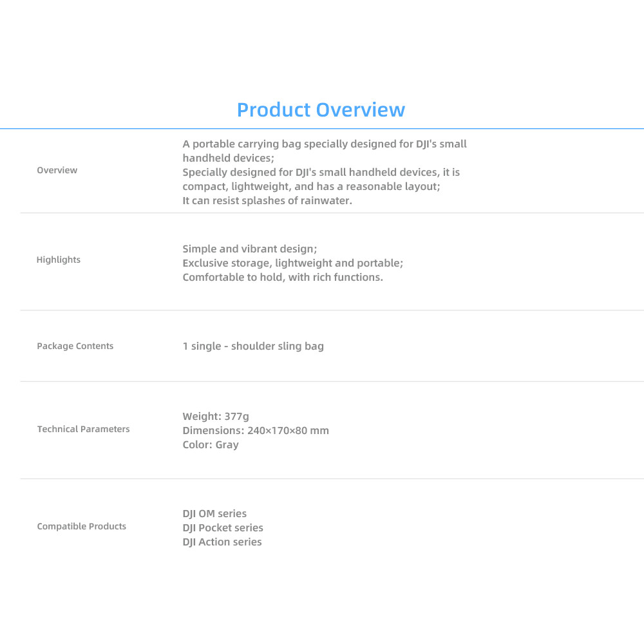This screenshot has height=644, width=644.
Task: Select the Compatible Products label
Action: (x=81, y=527)
